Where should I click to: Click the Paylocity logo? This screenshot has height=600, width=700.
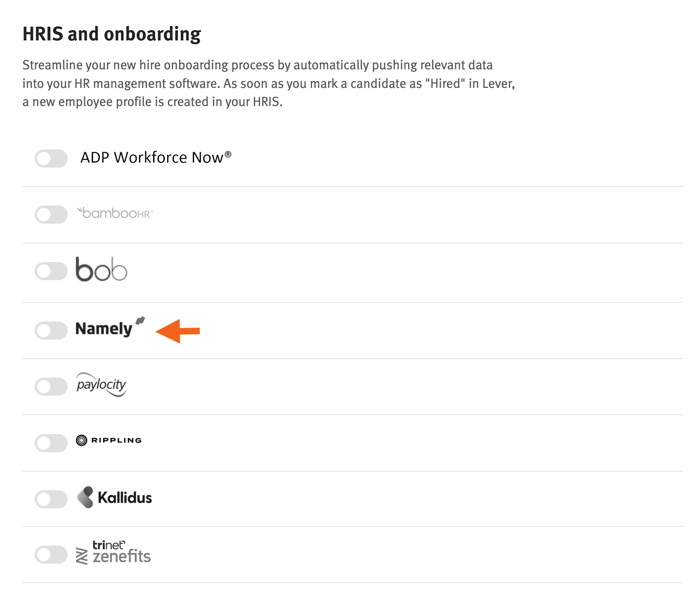(101, 385)
